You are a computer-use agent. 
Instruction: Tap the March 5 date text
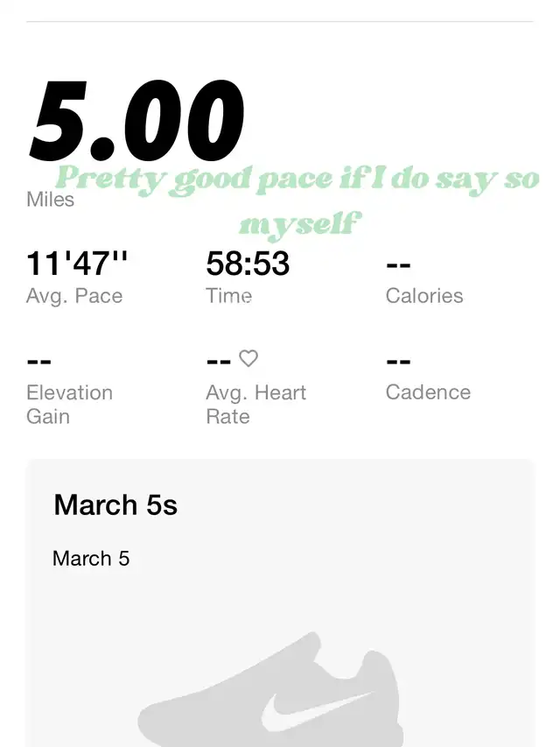click(x=91, y=559)
